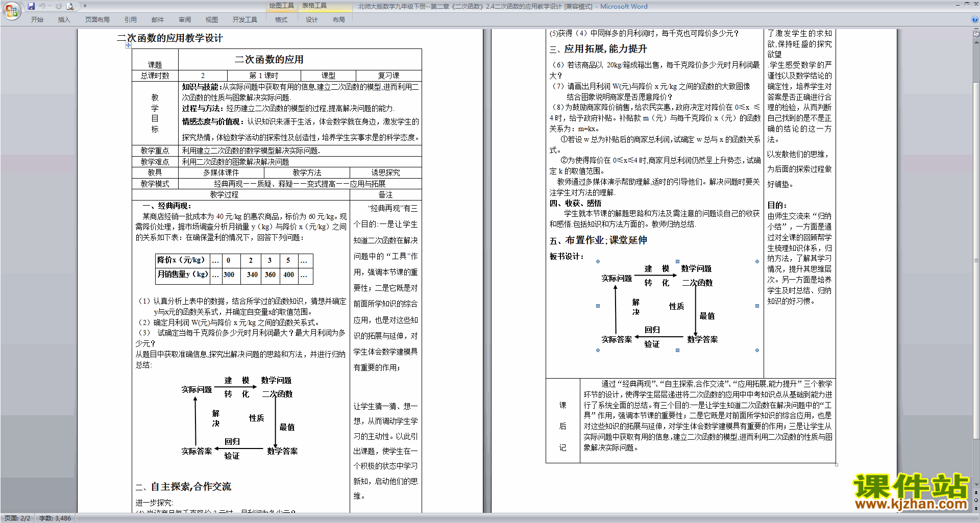Click the heading 五、布置作业,课堂延伸

pyautogui.click(x=598, y=240)
